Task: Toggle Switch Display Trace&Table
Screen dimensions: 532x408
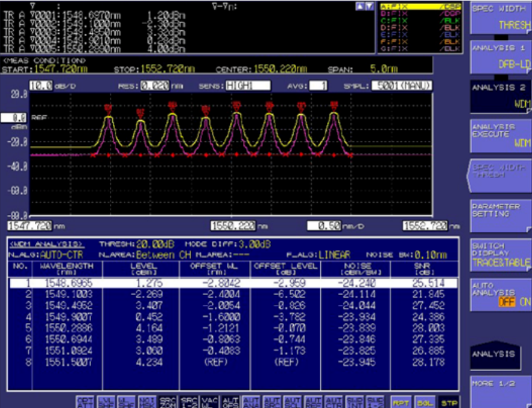Action: click(x=500, y=255)
